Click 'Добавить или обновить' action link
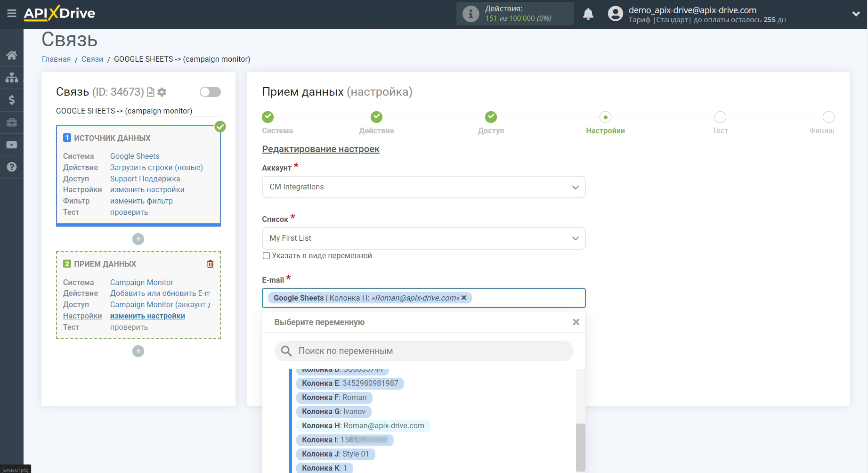Viewport: 868px width, 473px height. [160, 294]
